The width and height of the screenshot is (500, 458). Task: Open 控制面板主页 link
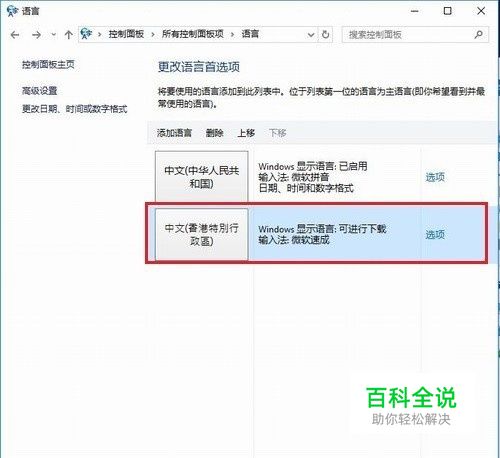click(x=48, y=65)
